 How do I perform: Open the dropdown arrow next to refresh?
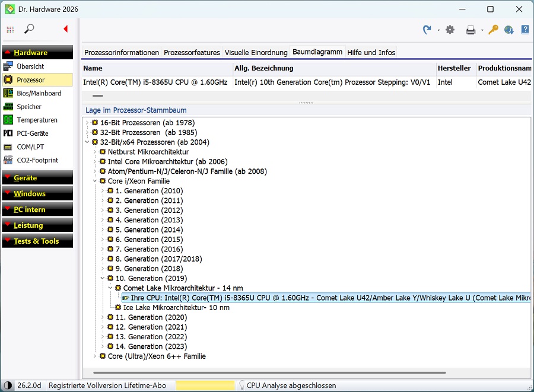coord(438,30)
